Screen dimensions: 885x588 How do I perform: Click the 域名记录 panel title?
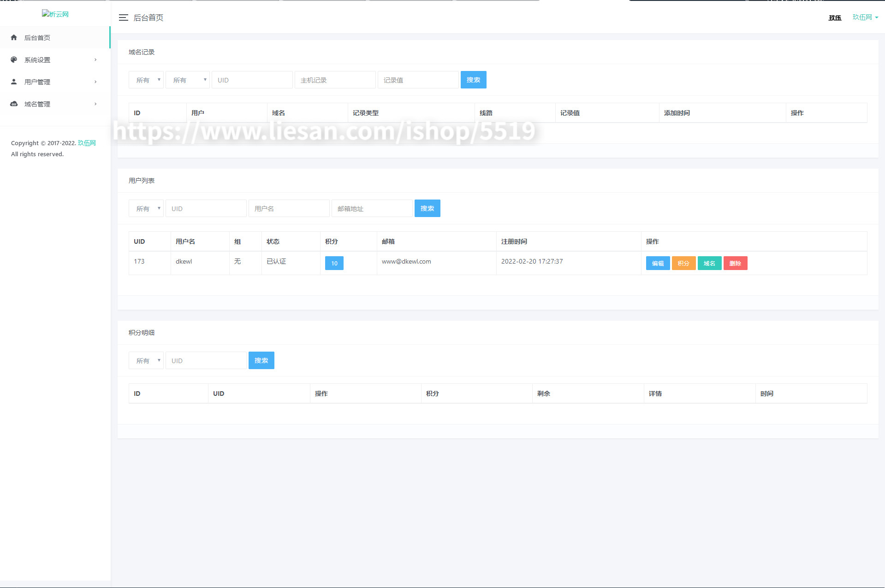pyautogui.click(x=142, y=52)
